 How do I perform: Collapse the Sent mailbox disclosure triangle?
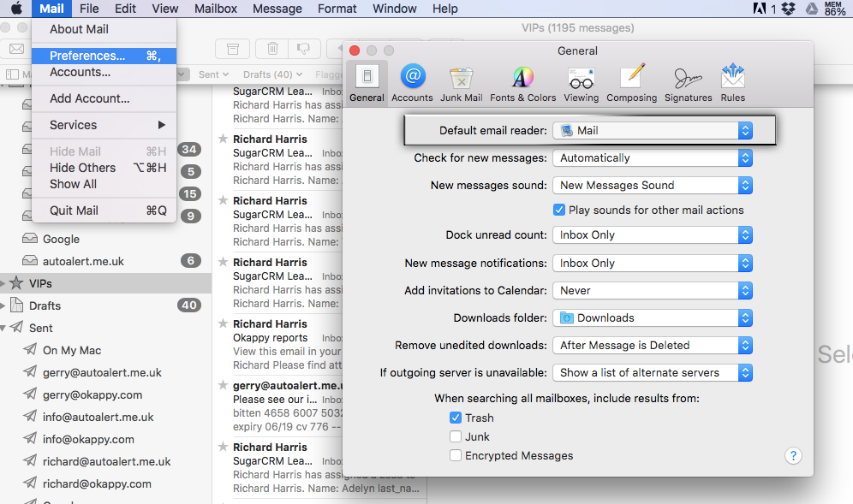[x=3, y=328]
